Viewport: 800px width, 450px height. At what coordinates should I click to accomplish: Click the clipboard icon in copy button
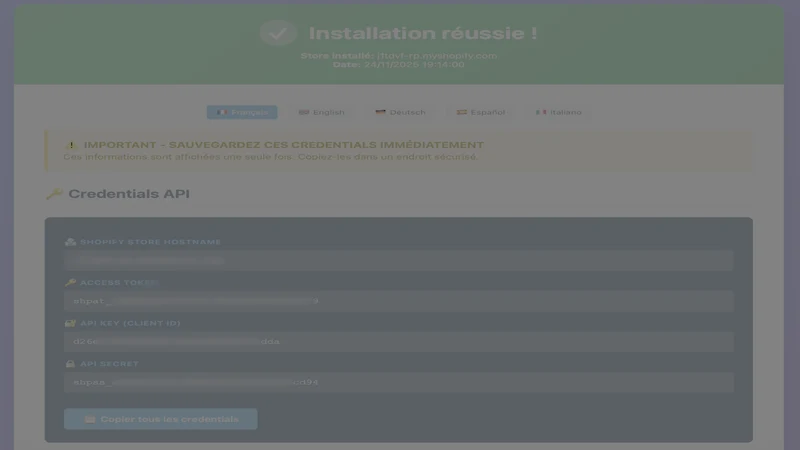pos(90,419)
